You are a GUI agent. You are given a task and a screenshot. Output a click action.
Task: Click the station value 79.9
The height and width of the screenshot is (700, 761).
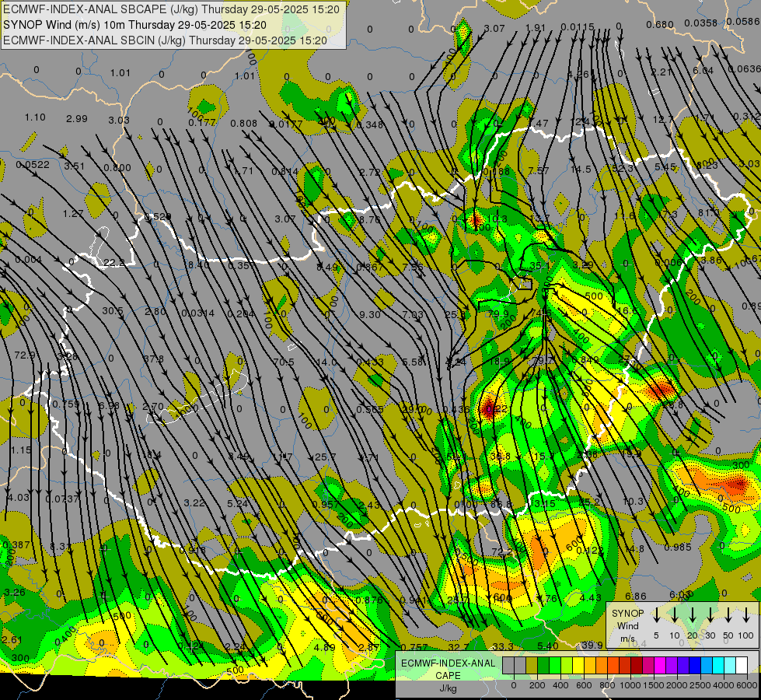click(x=498, y=313)
